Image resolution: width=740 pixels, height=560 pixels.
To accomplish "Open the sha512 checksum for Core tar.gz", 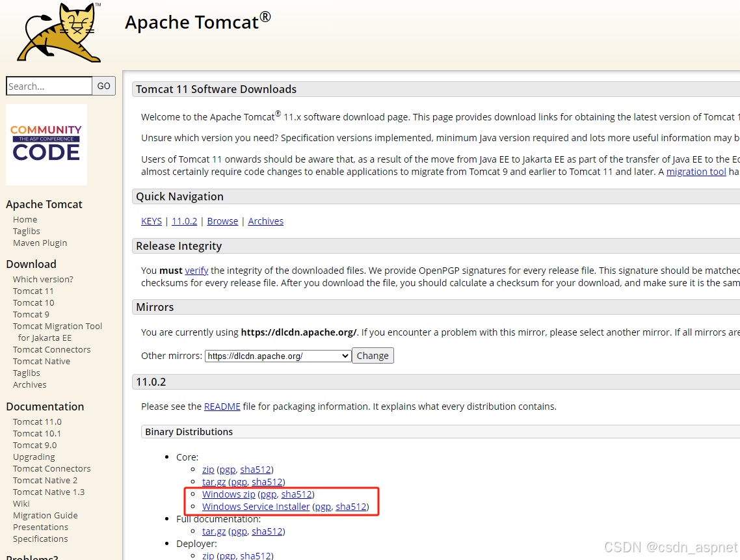I will (267, 482).
